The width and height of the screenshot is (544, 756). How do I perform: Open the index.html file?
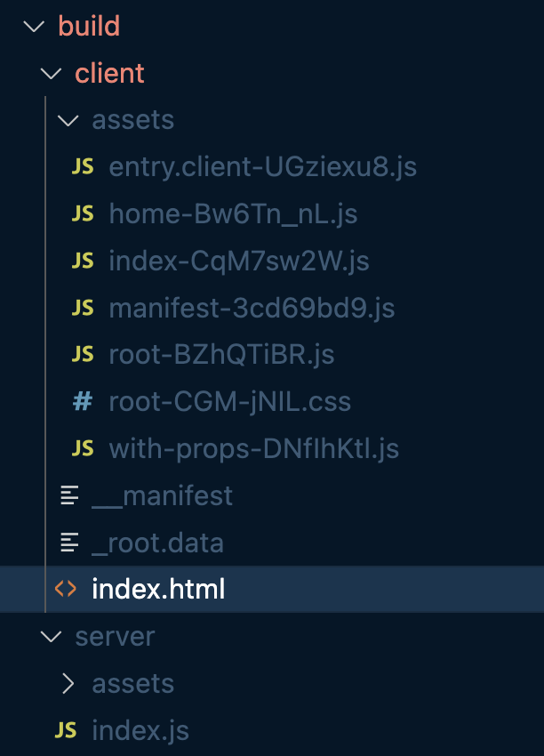[x=158, y=589]
